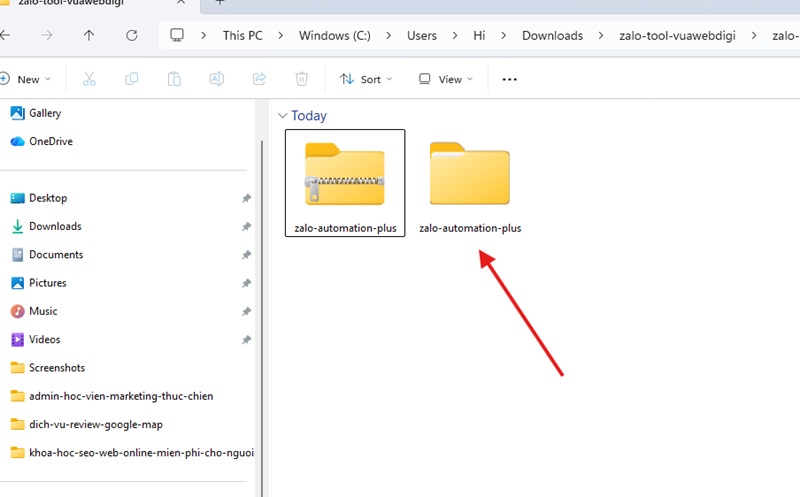Click the navigation pane scrollbar
The image size is (800, 497).
point(262,318)
